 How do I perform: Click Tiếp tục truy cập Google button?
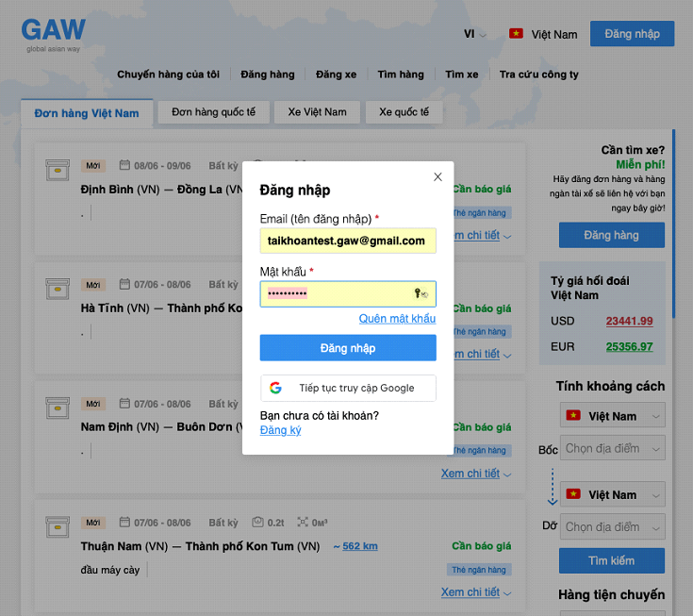348,388
